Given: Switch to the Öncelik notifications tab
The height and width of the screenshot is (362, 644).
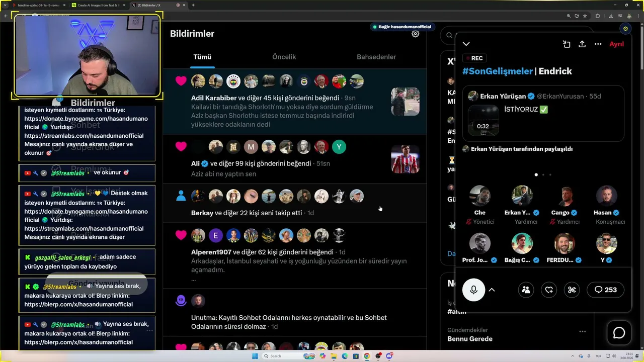Looking at the screenshot, I should 284,57.
